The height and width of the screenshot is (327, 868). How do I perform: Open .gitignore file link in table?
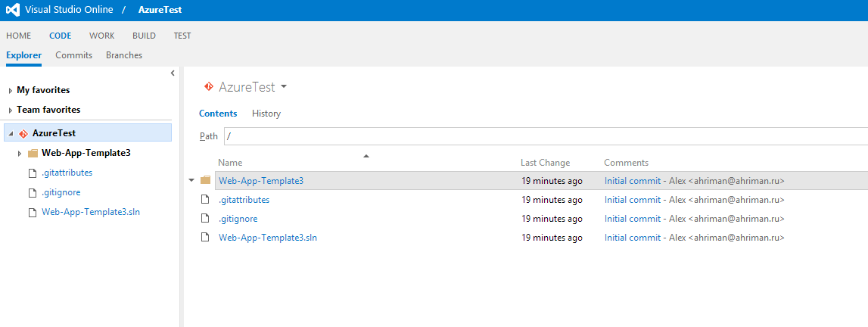[x=238, y=219]
